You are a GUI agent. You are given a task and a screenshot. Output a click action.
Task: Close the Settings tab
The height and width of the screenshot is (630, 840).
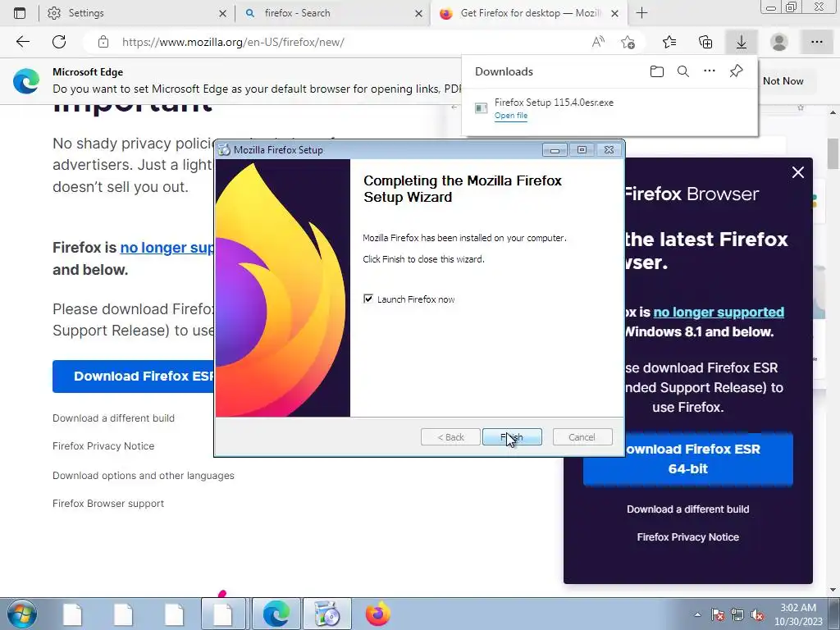223,13
